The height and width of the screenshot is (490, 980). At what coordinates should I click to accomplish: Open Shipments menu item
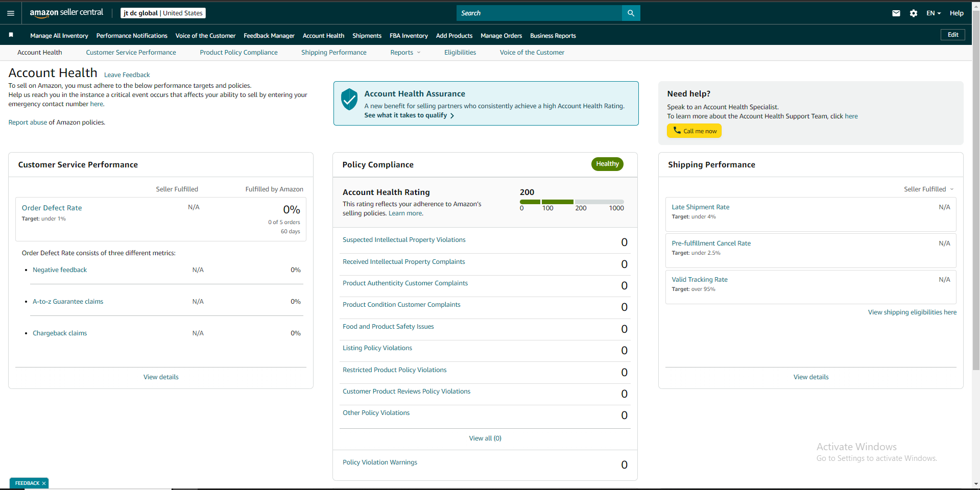click(367, 36)
